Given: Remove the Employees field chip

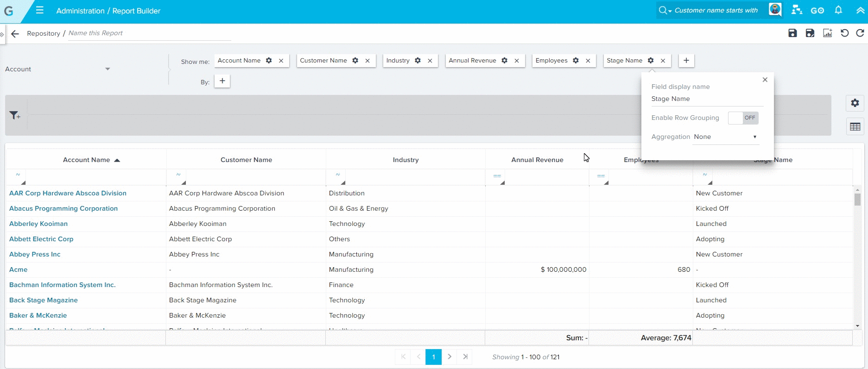Looking at the screenshot, I should tap(588, 61).
